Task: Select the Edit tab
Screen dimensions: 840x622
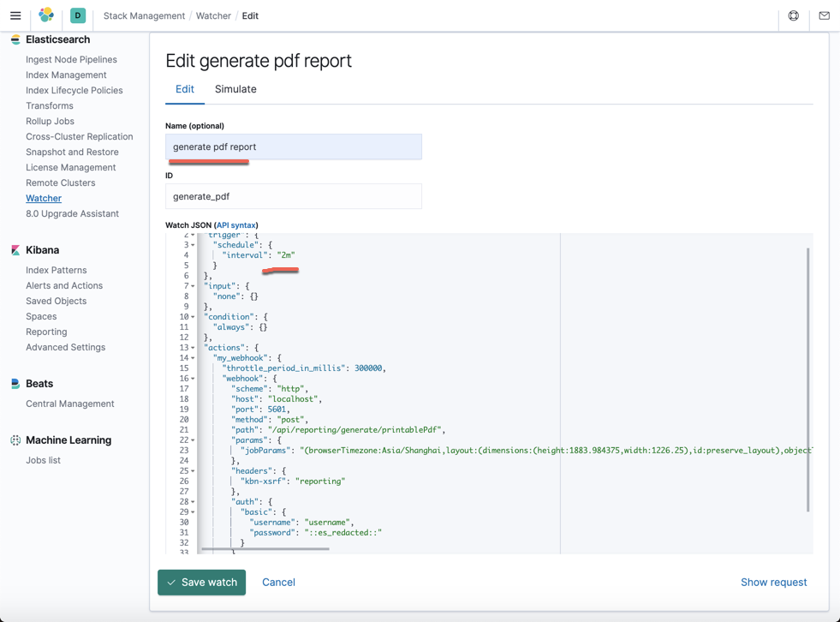Action: [x=184, y=89]
